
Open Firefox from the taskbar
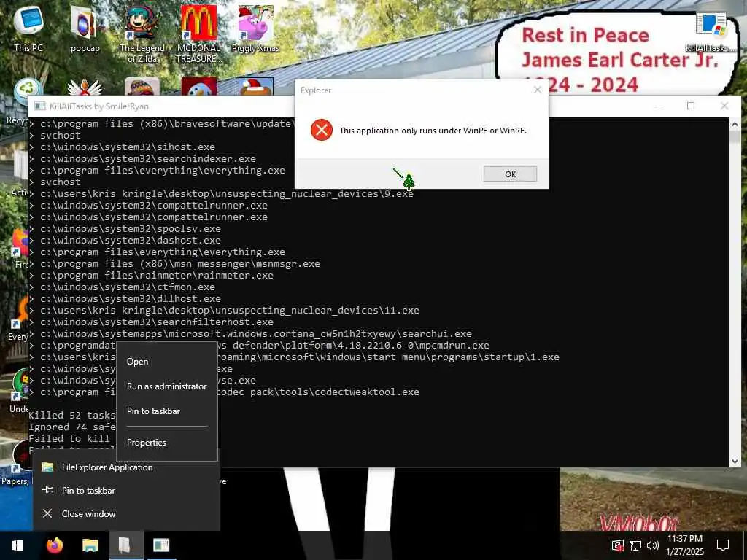point(55,545)
